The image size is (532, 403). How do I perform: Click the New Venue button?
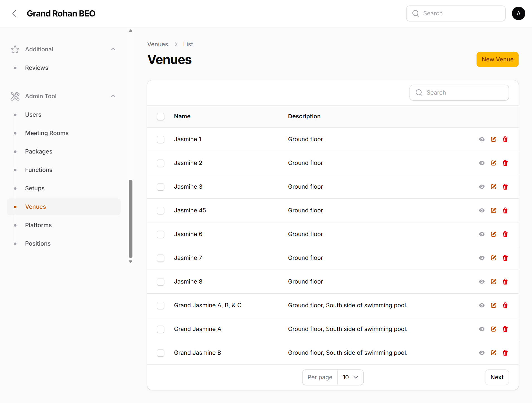497,59
